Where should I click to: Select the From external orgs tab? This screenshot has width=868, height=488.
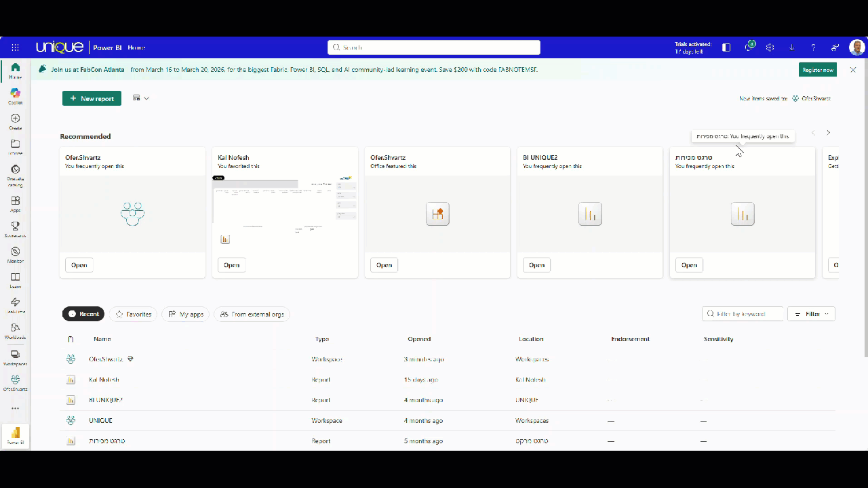[x=252, y=314]
